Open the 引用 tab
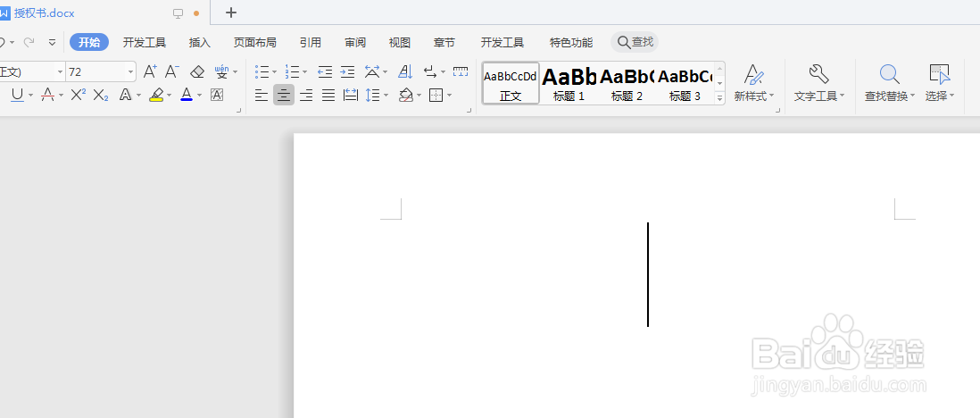This screenshot has width=980, height=418. [311, 43]
